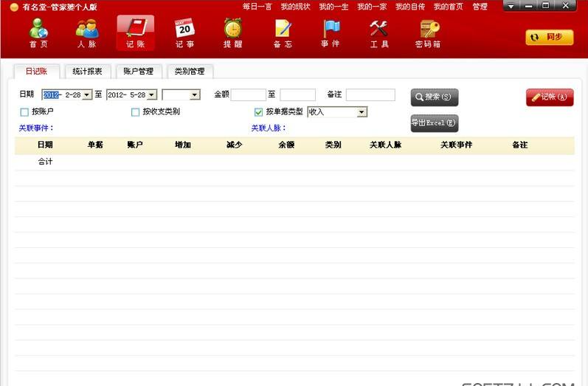Select the 记事 calendar icon
The height and width of the screenshot is (386, 588).
click(184, 33)
